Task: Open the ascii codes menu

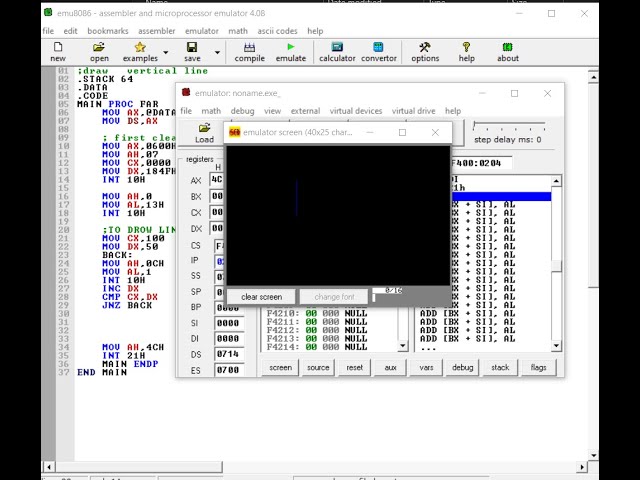Action: point(277,31)
